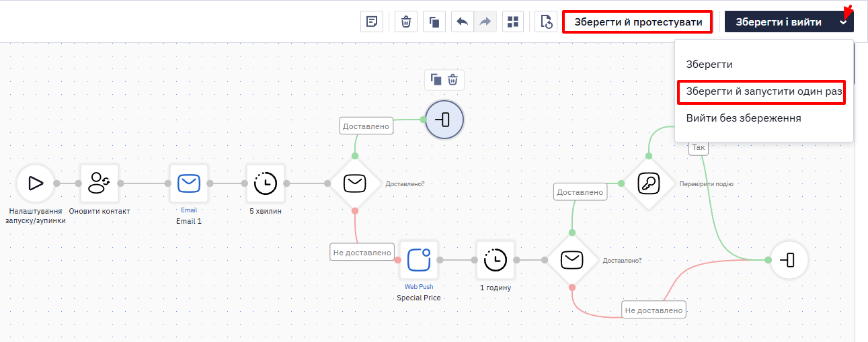The width and height of the screenshot is (868, 342).
Task: Delete the selected end block via floating trash icon
Action: [x=453, y=80]
